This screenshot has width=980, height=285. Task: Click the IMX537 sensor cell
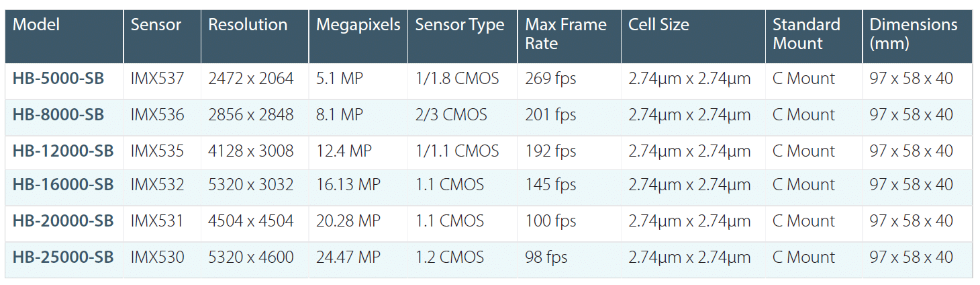pos(157,79)
